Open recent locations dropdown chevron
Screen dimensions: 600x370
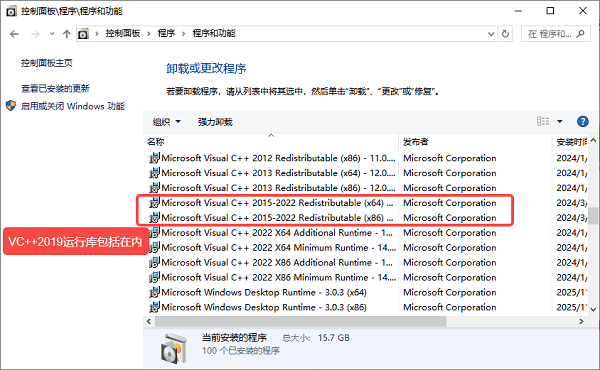[x=52, y=34]
